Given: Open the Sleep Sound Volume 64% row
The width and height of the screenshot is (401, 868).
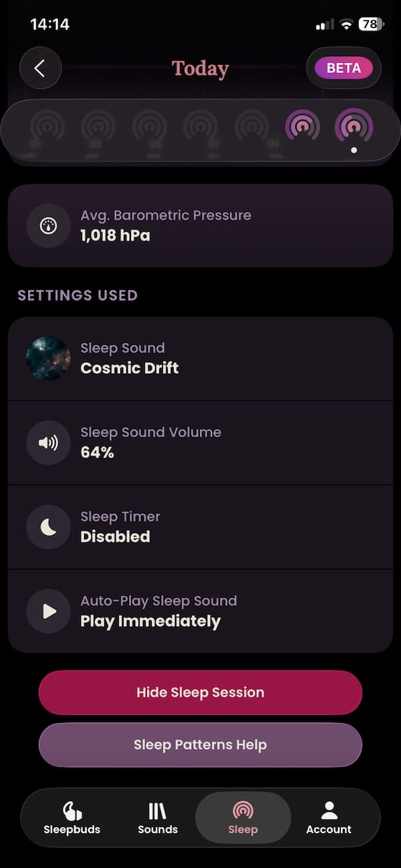Looking at the screenshot, I should click(200, 442).
